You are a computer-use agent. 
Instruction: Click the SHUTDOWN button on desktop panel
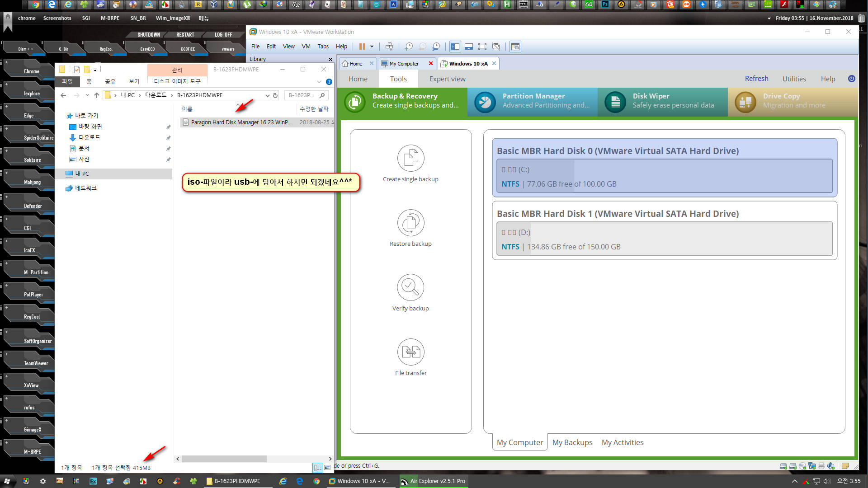pyautogui.click(x=148, y=35)
